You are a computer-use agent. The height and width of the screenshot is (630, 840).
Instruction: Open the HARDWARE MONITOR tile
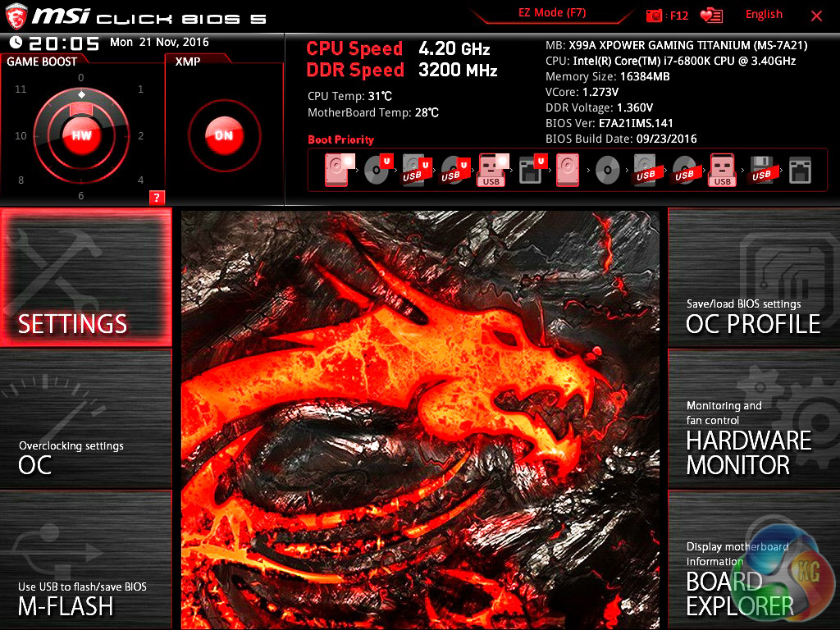(754, 419)
